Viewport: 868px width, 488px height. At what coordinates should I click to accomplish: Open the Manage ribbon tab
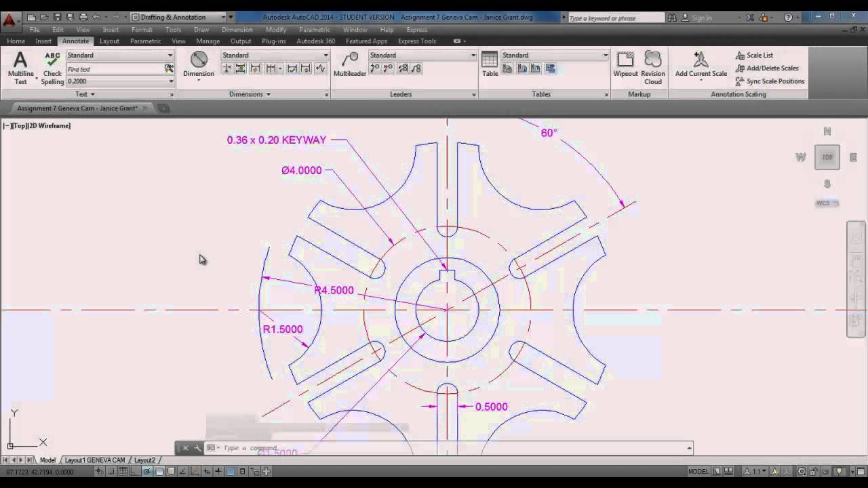(208, 41)
